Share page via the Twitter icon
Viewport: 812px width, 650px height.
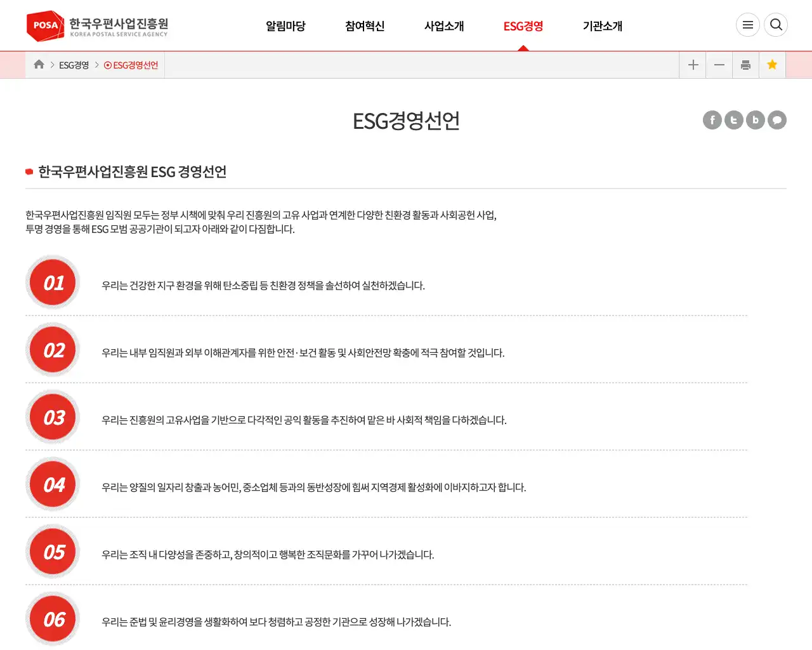tap(733, 120)
